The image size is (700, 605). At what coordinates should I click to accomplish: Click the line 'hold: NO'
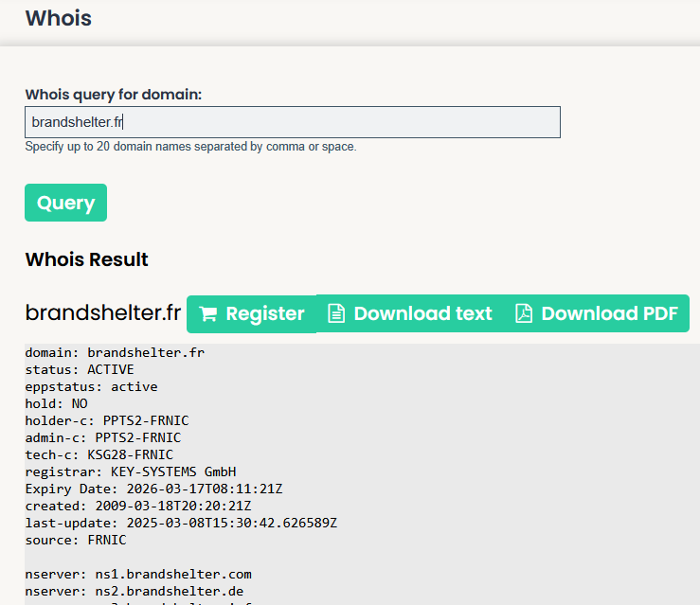pyautogui.click(x=56, y=403)
